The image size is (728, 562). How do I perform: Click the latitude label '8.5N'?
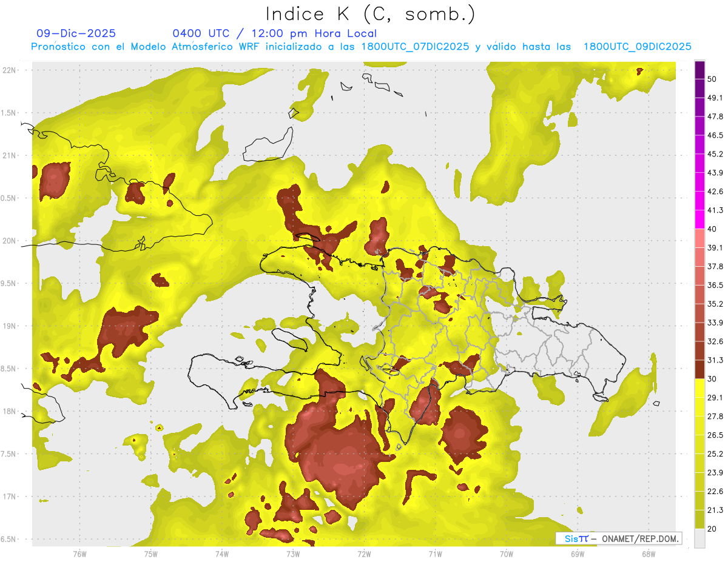click(x=9, y=369)
